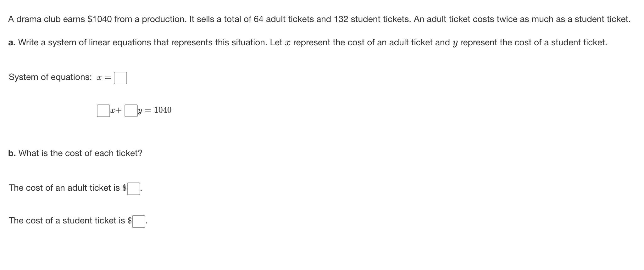Viewport: 644px width, 270px height.
Task: Click the bold 'a.' part label
Action: click(12, 42)
